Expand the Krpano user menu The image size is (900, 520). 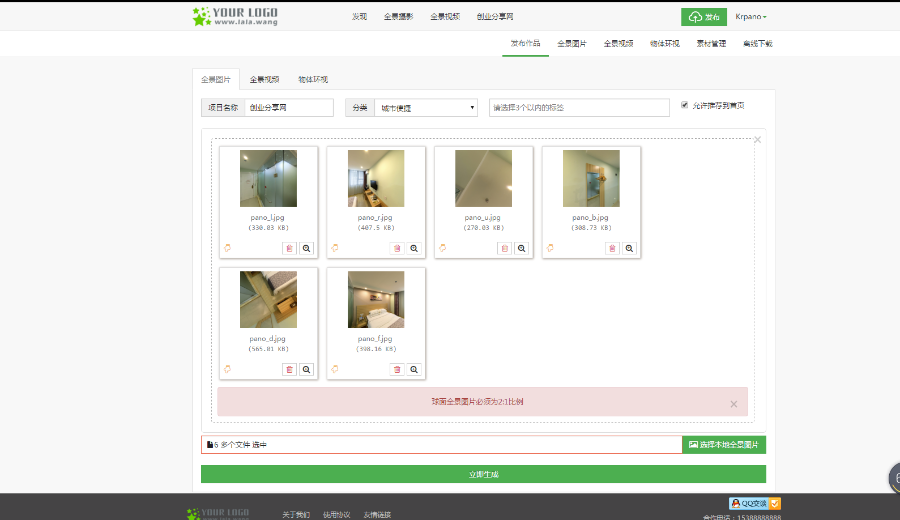751,17
